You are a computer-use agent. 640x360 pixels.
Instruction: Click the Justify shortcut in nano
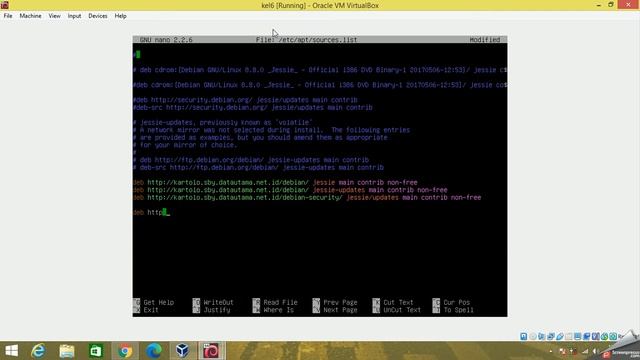[x=211, y=310]
